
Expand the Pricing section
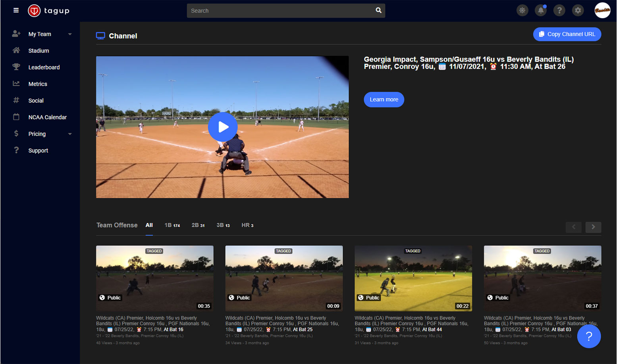37,134
